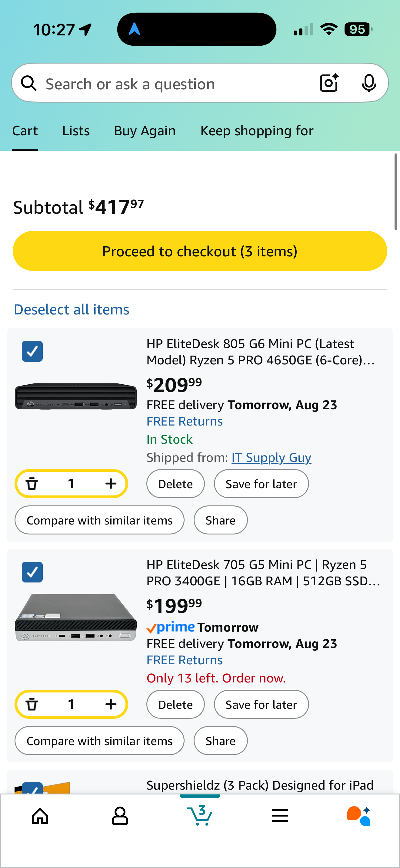
Task: Open the Rufus AI assistant icon
Action: [x=359, y=816]
